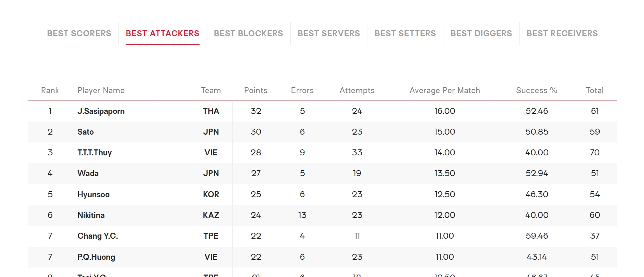View the Best Receivers tab
This screenshot has width=644, height=277.
point(562,33)
